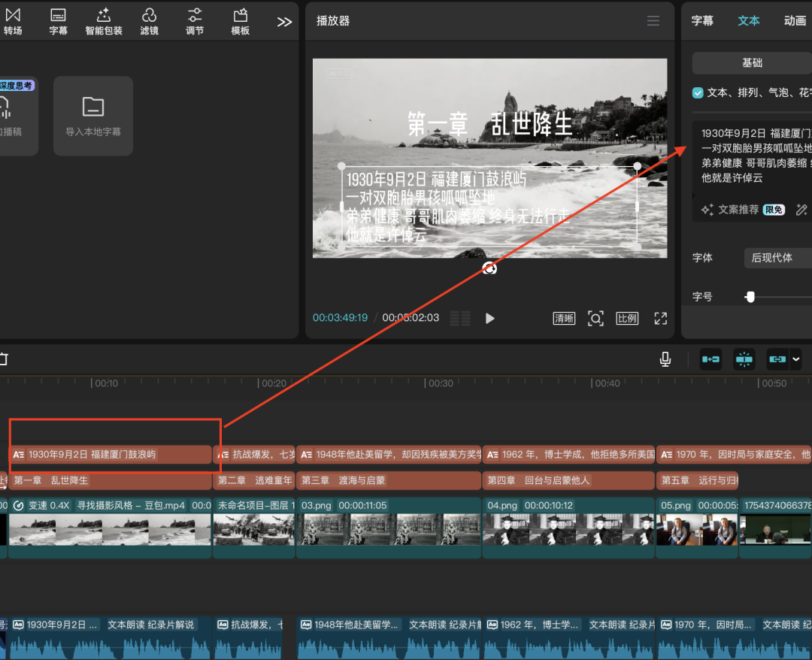812x660 pixels.
Task: Open the 字体 font dropdown showing 后现代体
Action: point(777,258)
